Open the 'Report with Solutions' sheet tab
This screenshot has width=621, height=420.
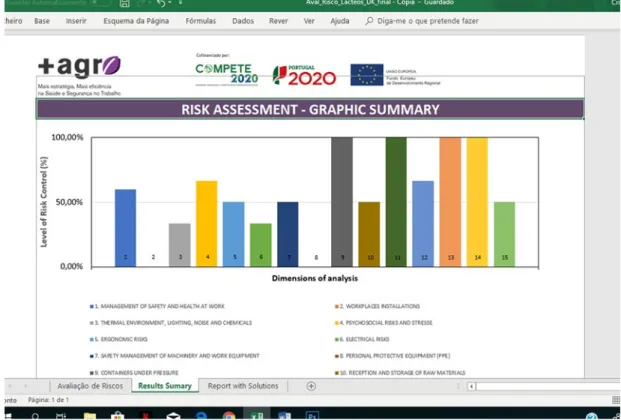[x=243, y=386]
